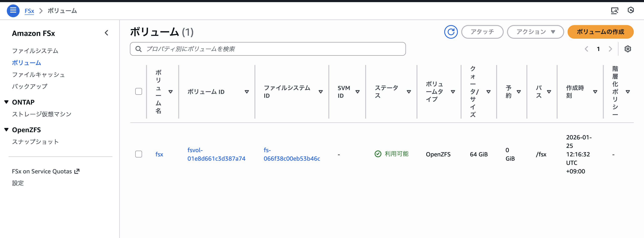Open the ステータス column filter arrow

pyautogui.click(x=409, y=92)
